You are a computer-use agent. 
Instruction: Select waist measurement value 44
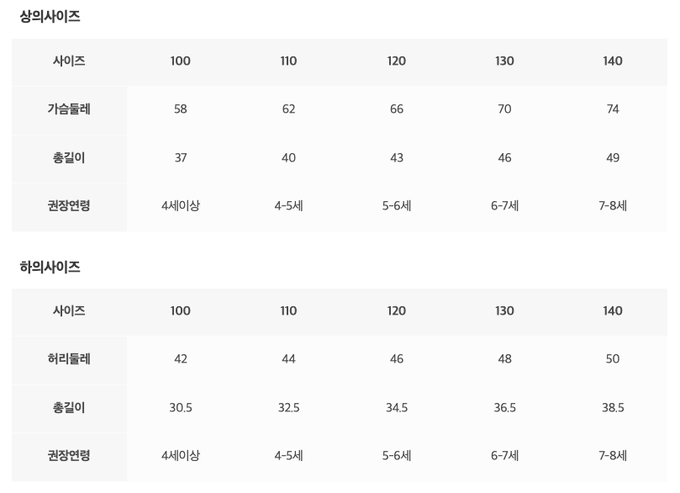(x=289, y=359)
